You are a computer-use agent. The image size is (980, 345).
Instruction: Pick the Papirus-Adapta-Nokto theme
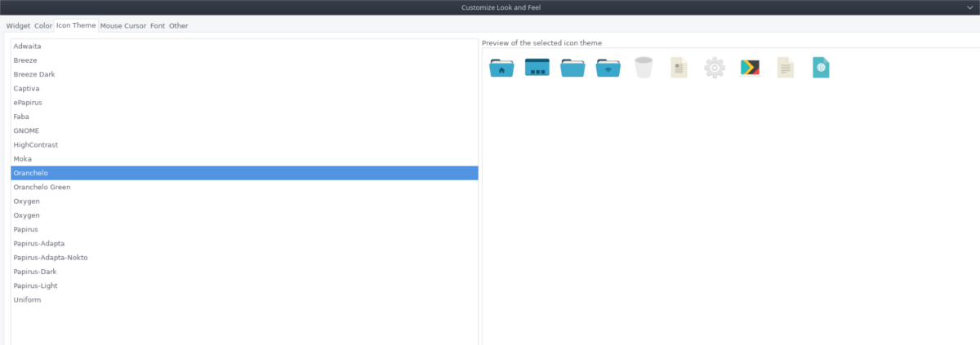coord(244,258)
